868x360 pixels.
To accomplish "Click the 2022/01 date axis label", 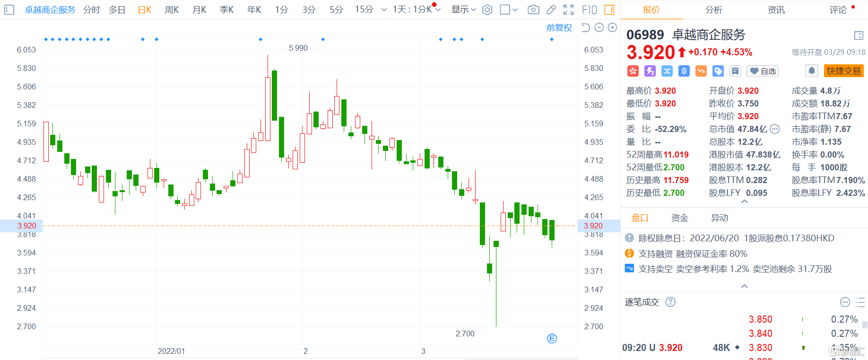I will [171, 351].
